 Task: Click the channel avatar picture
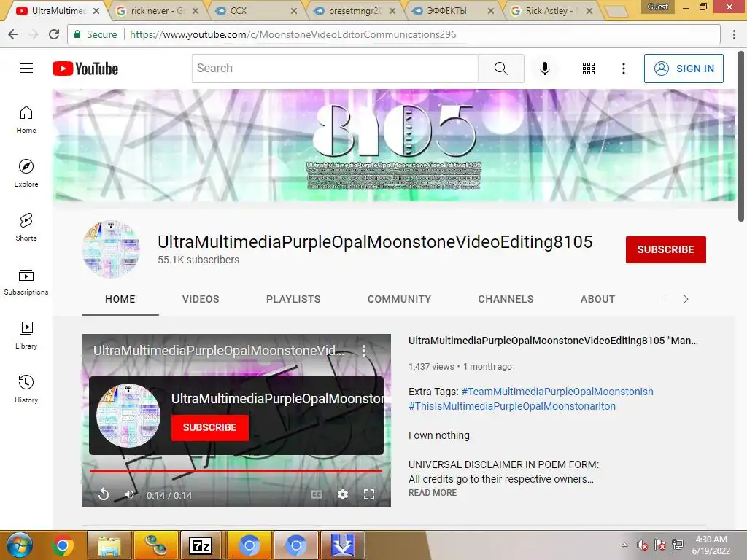click(111, 249)
